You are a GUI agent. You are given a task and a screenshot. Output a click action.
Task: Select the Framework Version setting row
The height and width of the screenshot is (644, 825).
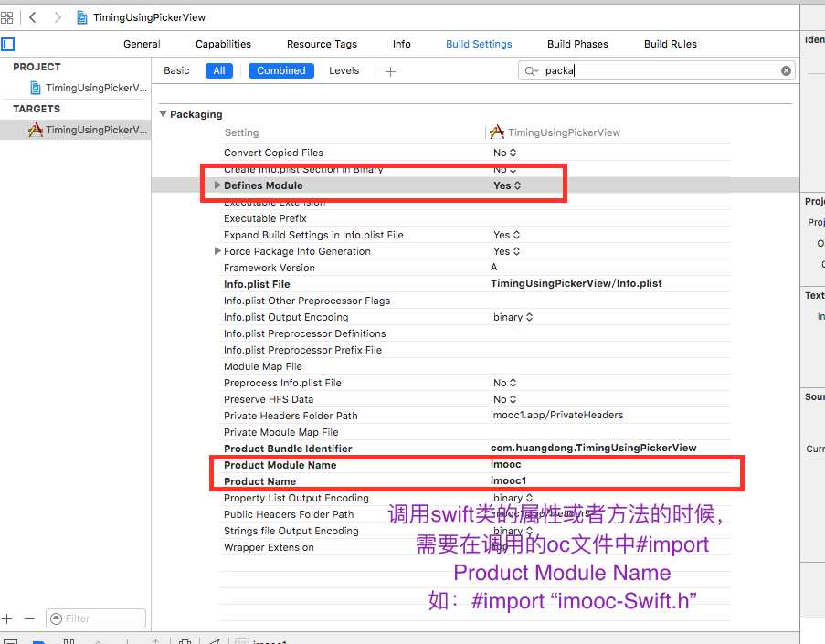[269, 268]
